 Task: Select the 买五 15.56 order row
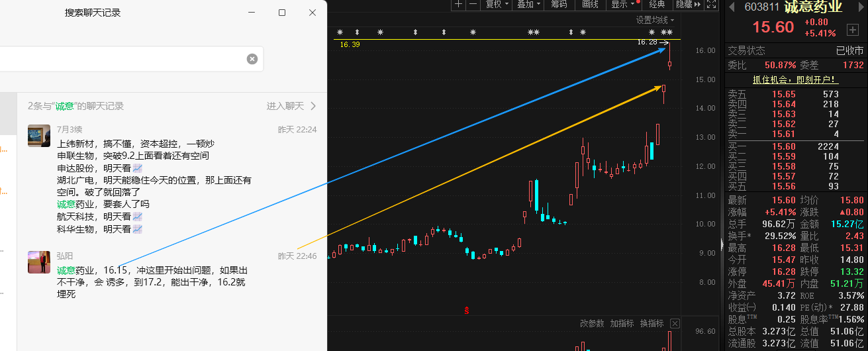(795, 186)
